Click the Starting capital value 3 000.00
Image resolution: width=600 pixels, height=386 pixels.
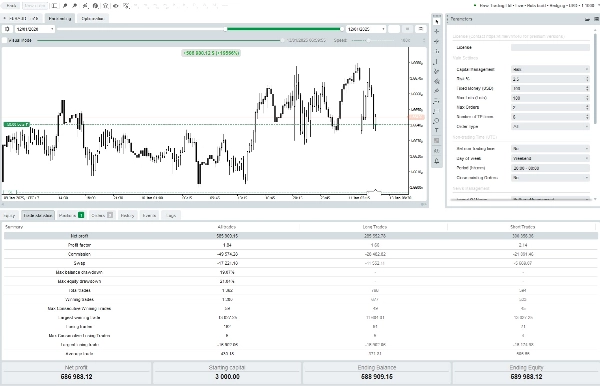[227, 377]
